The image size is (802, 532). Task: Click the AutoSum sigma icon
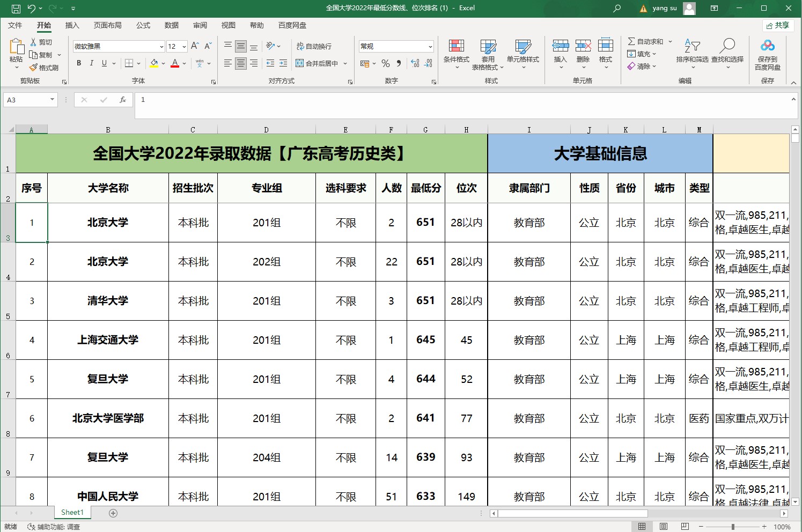(631, 41)
